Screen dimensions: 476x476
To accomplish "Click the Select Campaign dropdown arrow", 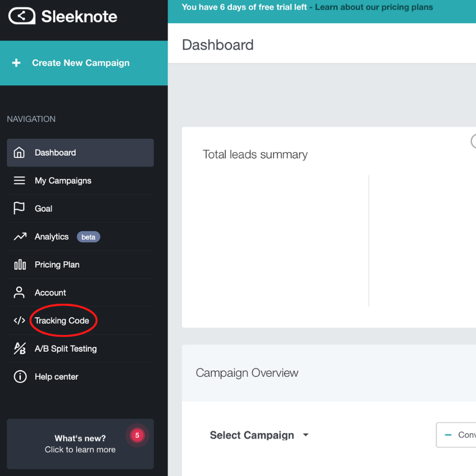I will click(305, 435).
